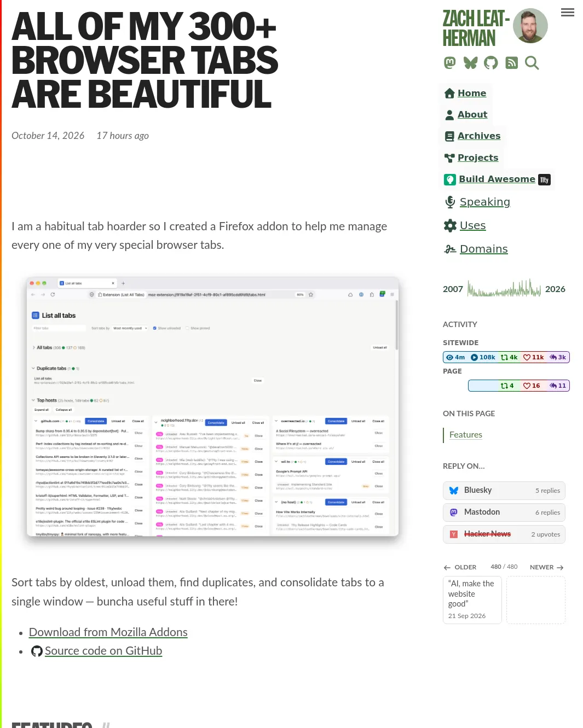Open the hamburger menu

click(568, 12)
